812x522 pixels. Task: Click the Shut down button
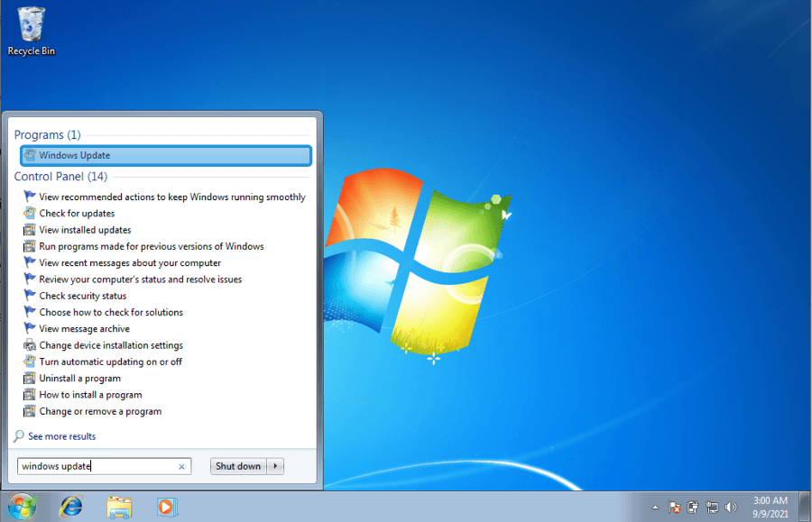[x=238, y=466]
